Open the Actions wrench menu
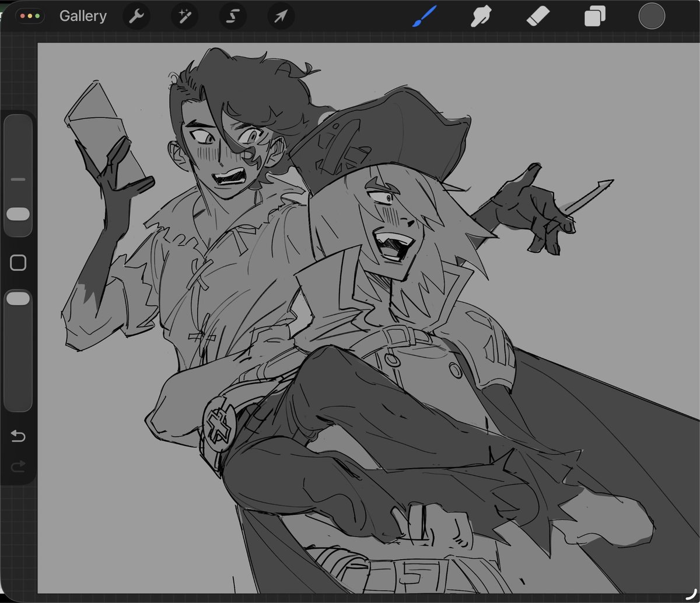700x603 pixels. (x=136, y=16)
